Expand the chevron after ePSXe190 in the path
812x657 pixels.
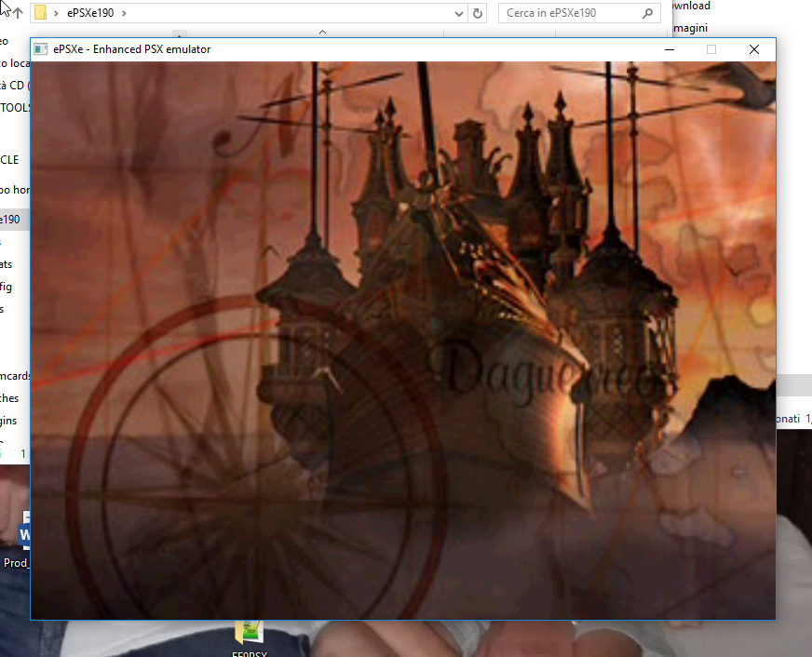124,13
